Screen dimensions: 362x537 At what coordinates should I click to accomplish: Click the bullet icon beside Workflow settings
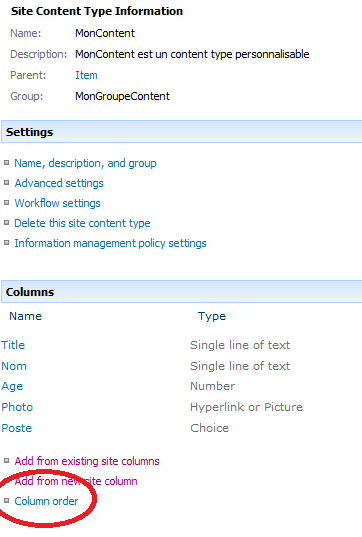[7, 202]
